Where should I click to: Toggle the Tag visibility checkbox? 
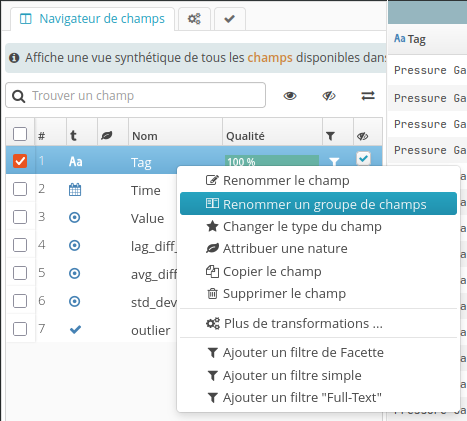363,158
